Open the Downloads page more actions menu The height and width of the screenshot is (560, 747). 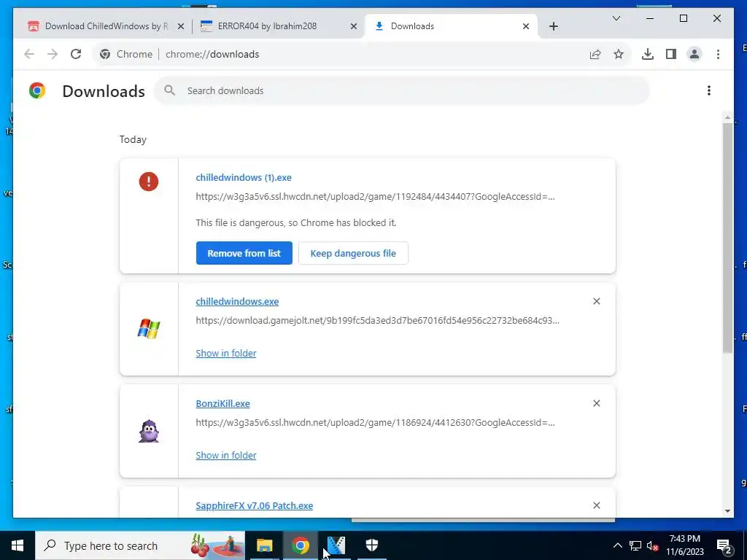pos(709,90)
